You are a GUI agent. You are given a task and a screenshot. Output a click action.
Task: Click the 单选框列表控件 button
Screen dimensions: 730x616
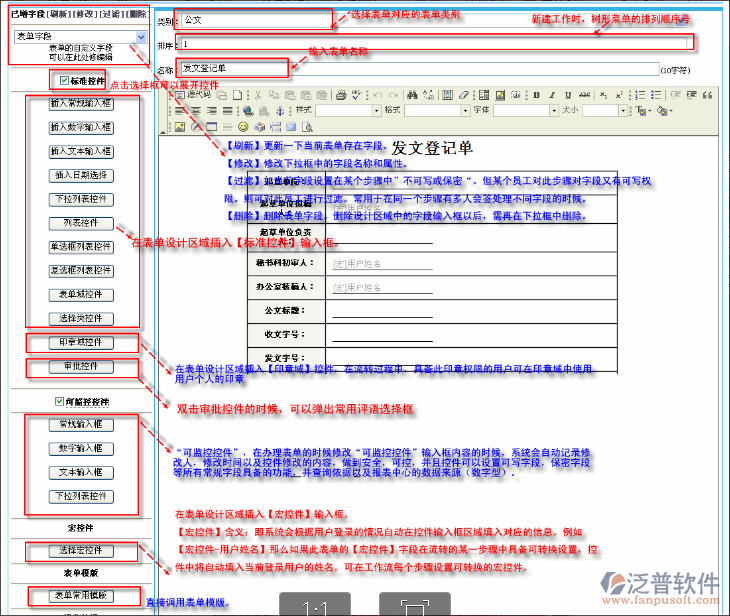(x=81, y=247)
